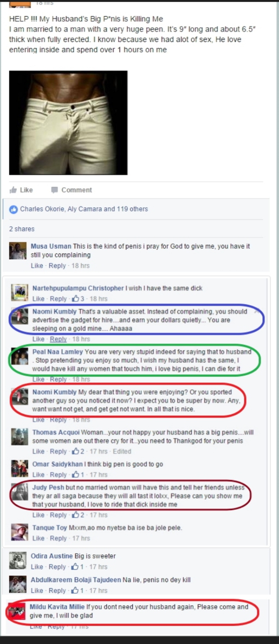The image size is (279, 644).
Task: Click the Comment speech bubble icon
Action: pos(54,190)
